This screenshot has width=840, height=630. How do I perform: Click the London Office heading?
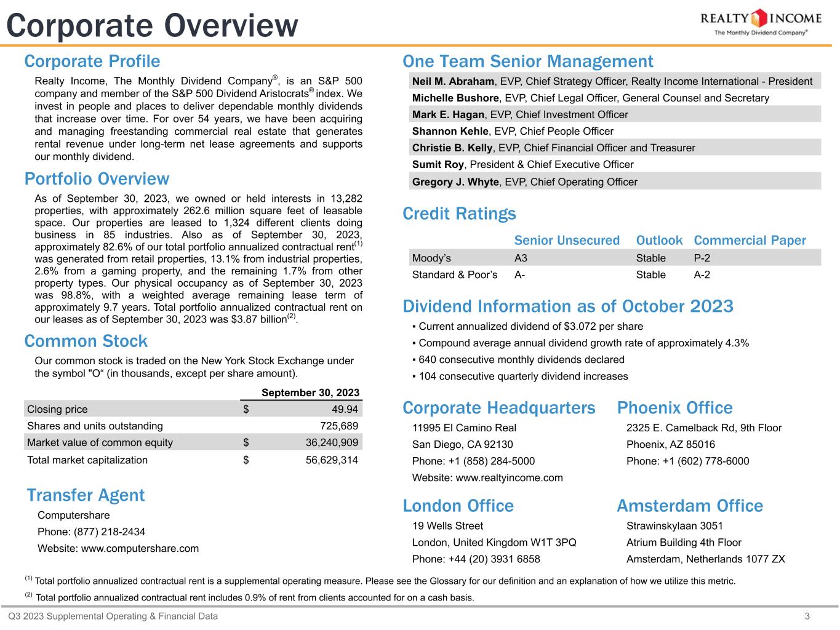pyautogui.click(x=458, y=506)
